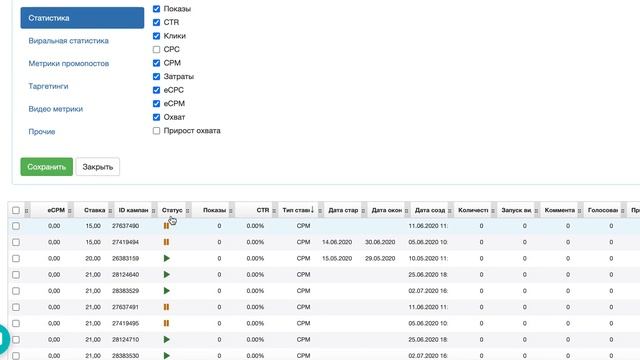Select the row checkbox for campaign 26383159
640x360 pixels.
tap(16, 258)
